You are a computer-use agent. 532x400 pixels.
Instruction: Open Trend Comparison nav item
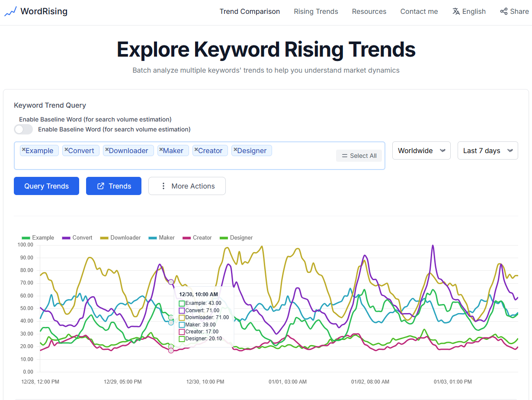pyautogui.click(x=250, y=12)
